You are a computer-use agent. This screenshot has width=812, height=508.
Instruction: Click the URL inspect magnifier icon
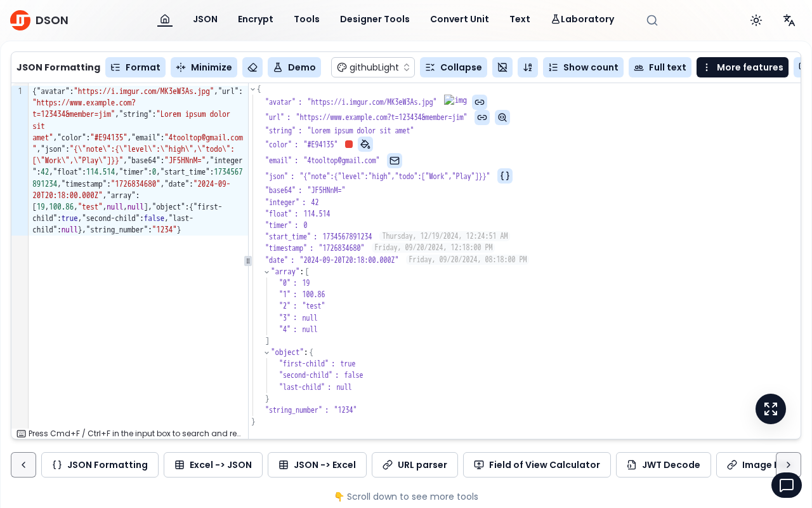click(x=502, y=117)
